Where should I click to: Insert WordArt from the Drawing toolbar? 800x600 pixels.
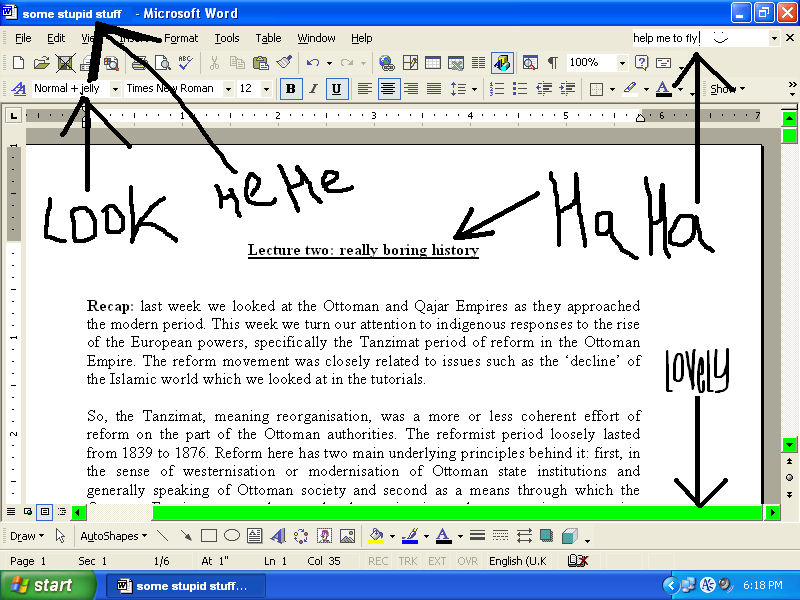(279, 535)
